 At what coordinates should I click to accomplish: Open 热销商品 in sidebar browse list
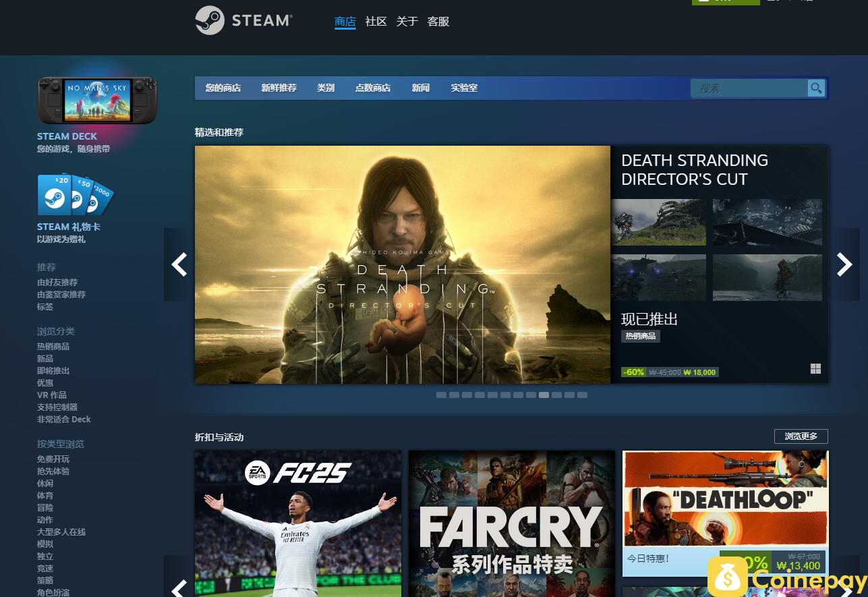coord(53,346)
